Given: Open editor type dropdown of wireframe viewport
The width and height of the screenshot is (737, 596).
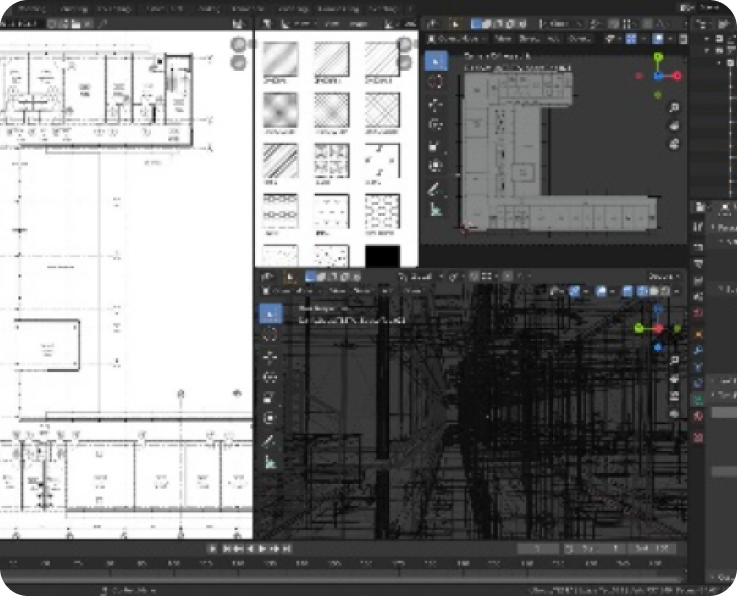Looking at the screenshot, I should coord(267,277).
